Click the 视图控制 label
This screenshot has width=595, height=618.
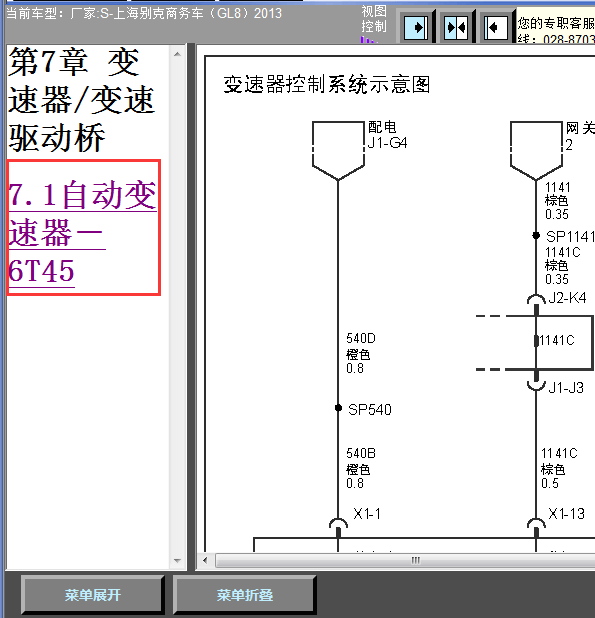tap(374, 19)
